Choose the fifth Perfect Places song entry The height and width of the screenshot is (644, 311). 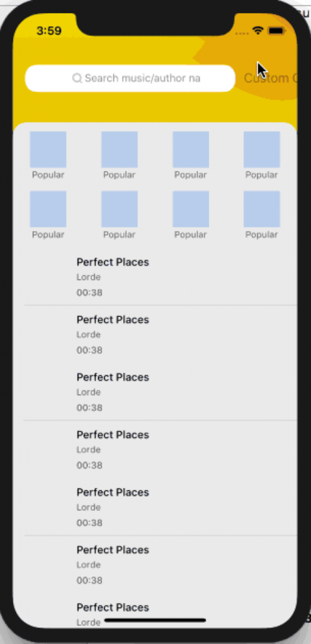[x=161, y=507]
